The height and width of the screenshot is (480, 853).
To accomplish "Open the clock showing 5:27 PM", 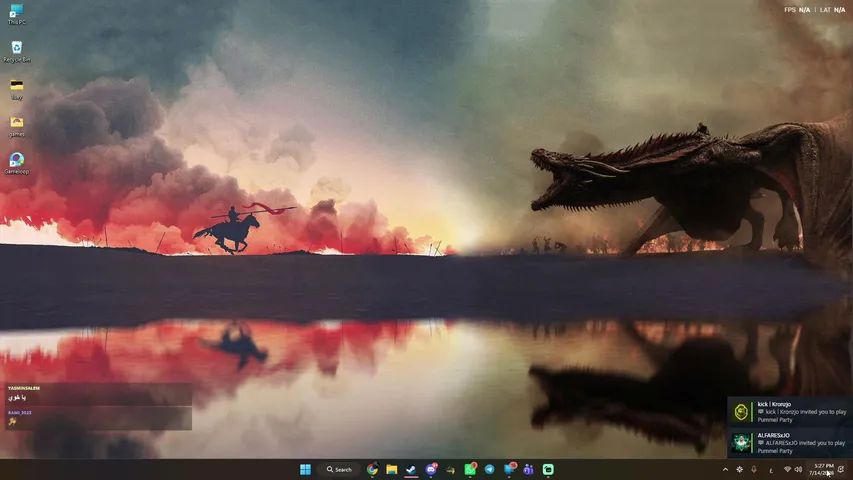I will 821,469.
